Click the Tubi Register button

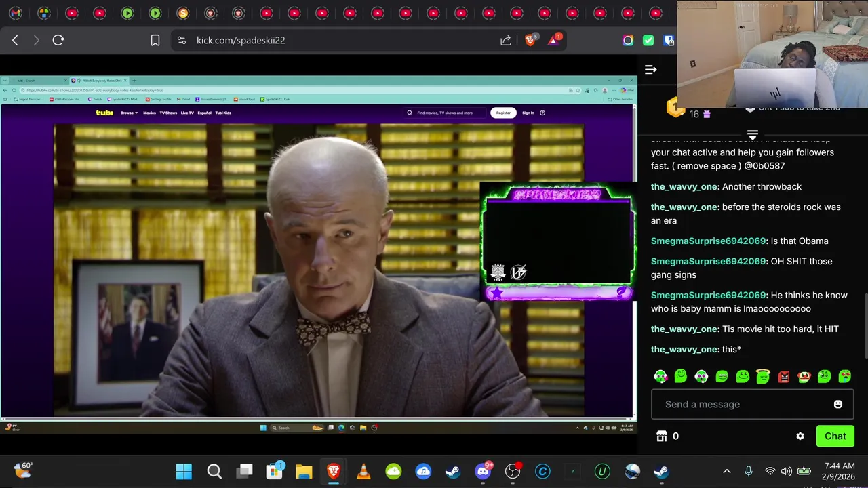(x=503, y=113)
